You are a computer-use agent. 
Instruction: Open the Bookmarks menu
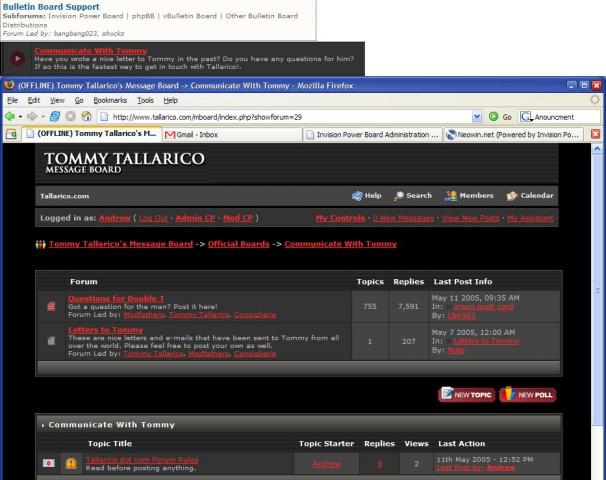point(110,100)
